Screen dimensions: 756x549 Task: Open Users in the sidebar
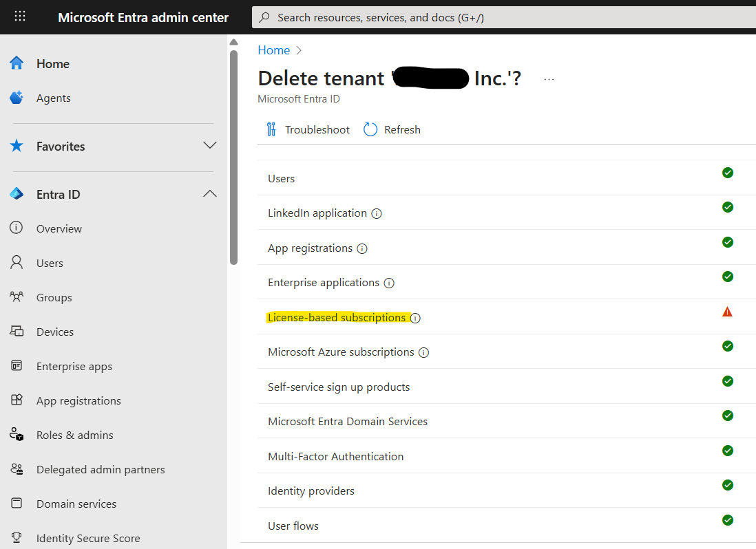[50, 263]
